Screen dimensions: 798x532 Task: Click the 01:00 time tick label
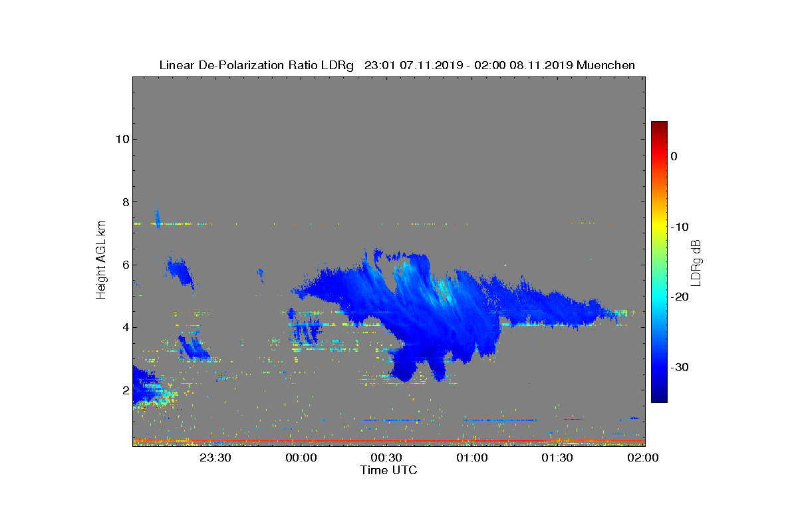click(471, 458)
